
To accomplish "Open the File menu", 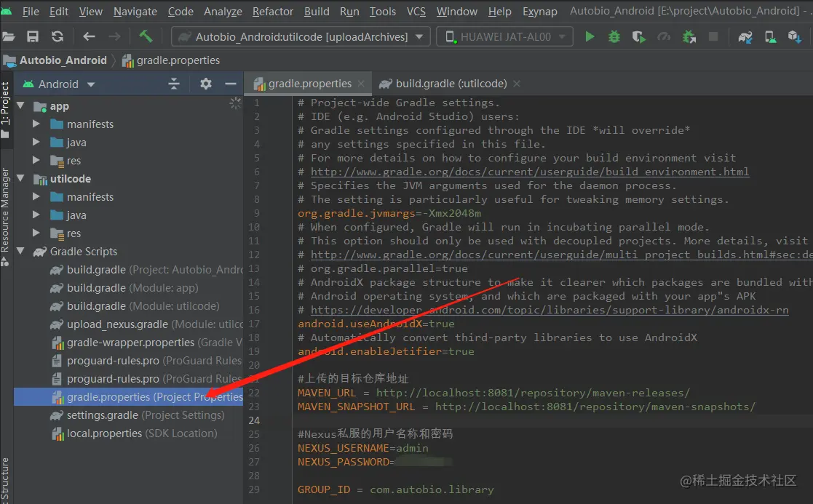I will pyautogui.click(x=31, y=12).
